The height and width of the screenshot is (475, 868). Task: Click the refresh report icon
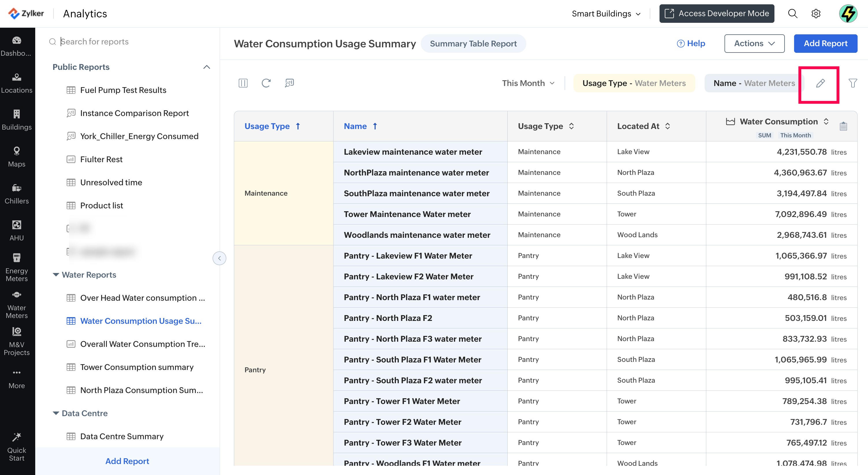266,83
